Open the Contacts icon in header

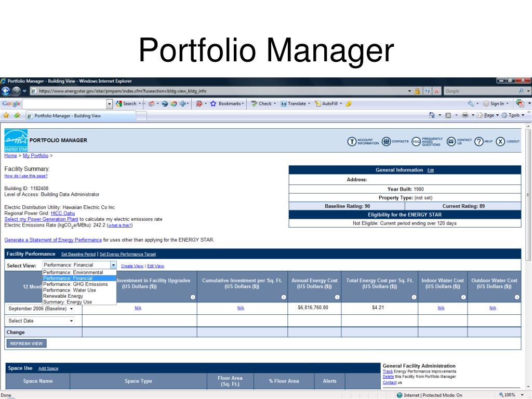pos(386,141)
